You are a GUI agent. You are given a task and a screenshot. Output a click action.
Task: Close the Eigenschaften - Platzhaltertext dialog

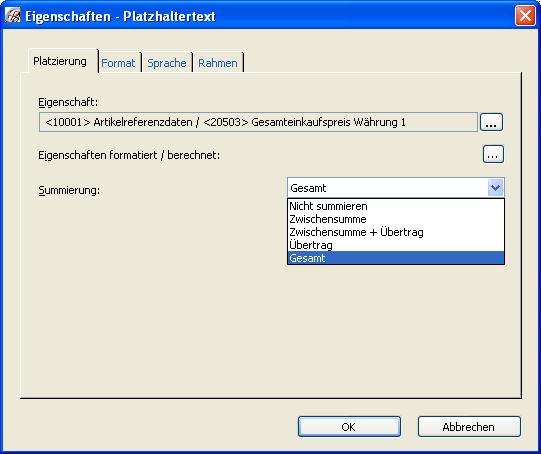(525, 16)
